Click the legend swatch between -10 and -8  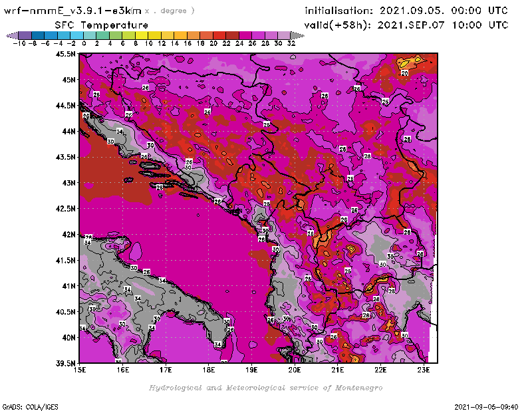coord(25,35)
